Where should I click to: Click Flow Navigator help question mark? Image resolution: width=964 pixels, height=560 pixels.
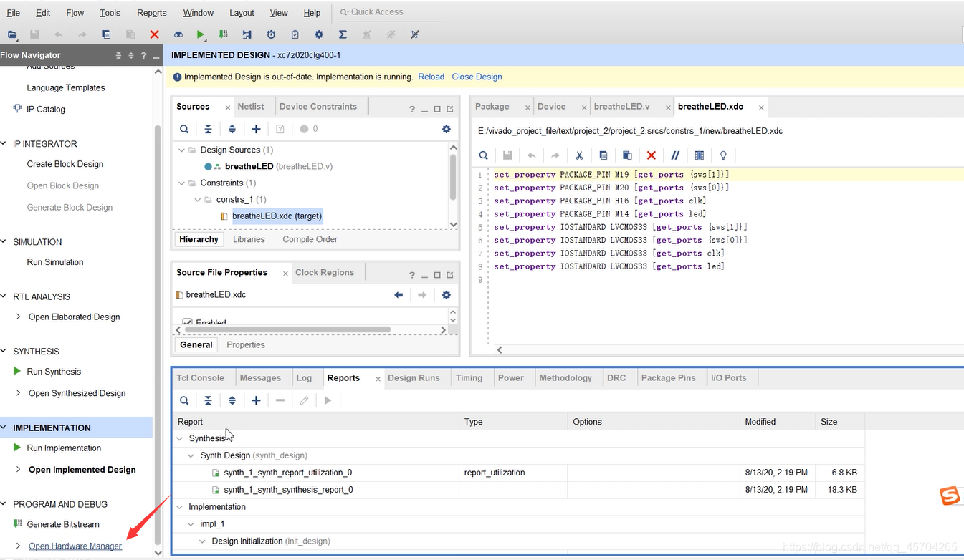[x=143, y=55]
